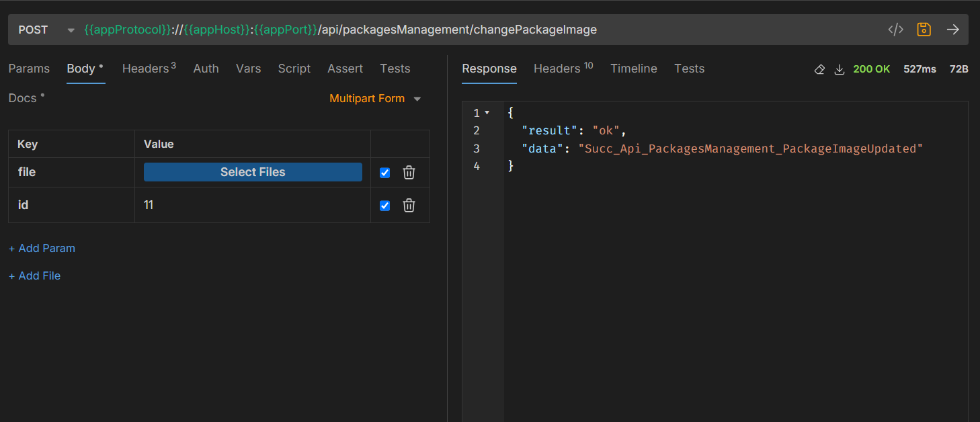Screen dimensions: 980x422
Task: Click the 200 OK status text
Action: pyautogui.click(x=872, y=69)
